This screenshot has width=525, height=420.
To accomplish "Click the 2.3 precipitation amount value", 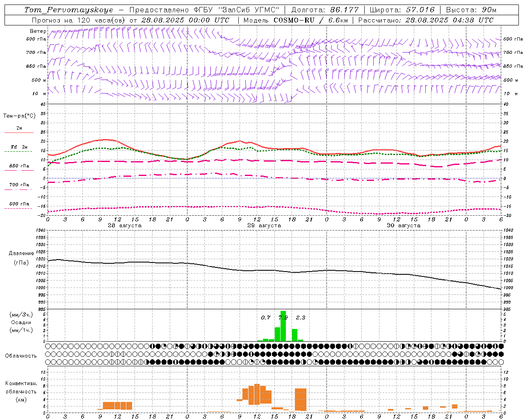I will point(301,317).
